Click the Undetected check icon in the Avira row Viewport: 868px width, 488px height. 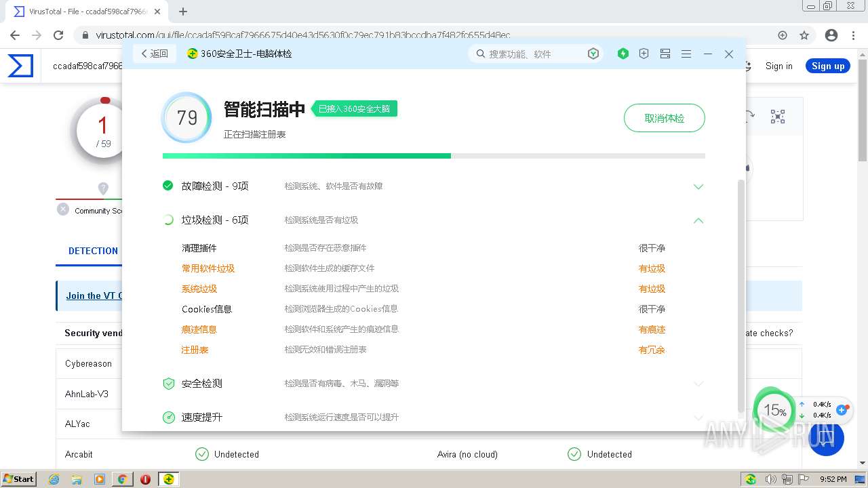[x=574, y=454]
